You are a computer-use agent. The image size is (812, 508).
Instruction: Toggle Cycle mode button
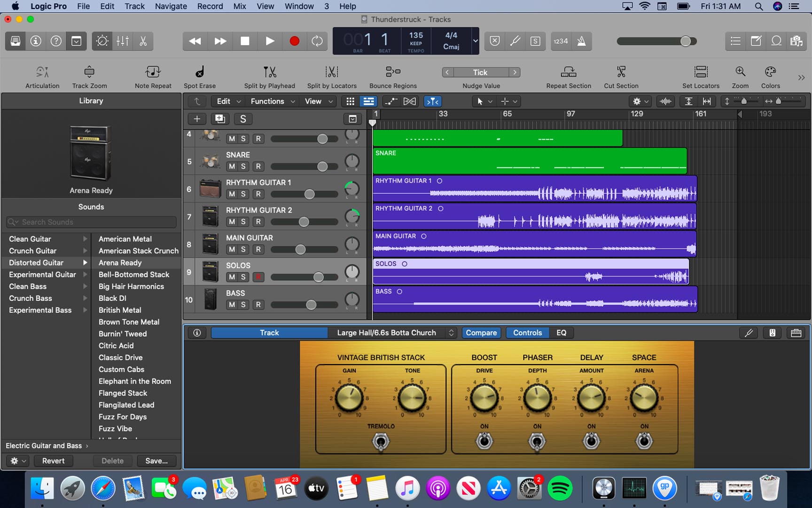click(x=317, y=41)
